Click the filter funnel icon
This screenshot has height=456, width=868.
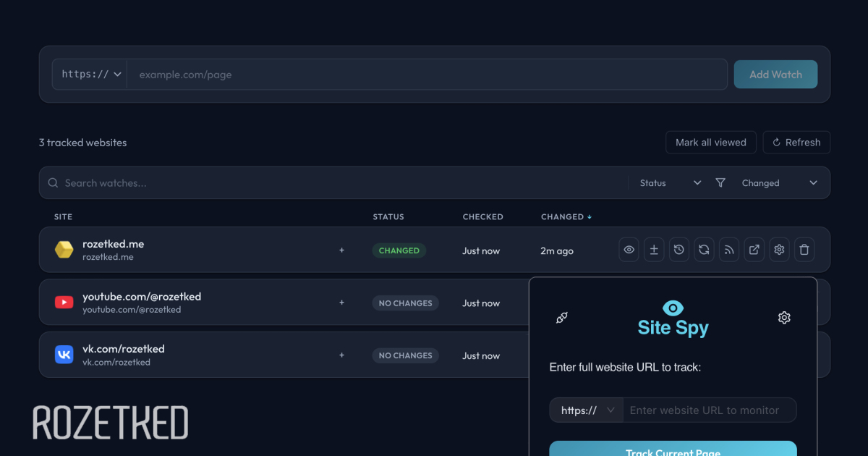(720, 183)
